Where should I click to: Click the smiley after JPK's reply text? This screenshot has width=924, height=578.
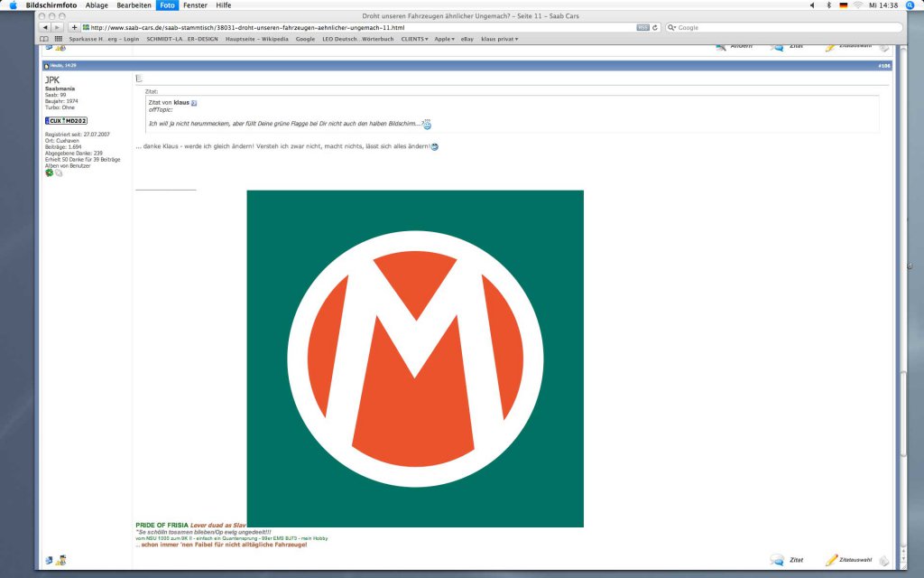click(x=434, y=146)
